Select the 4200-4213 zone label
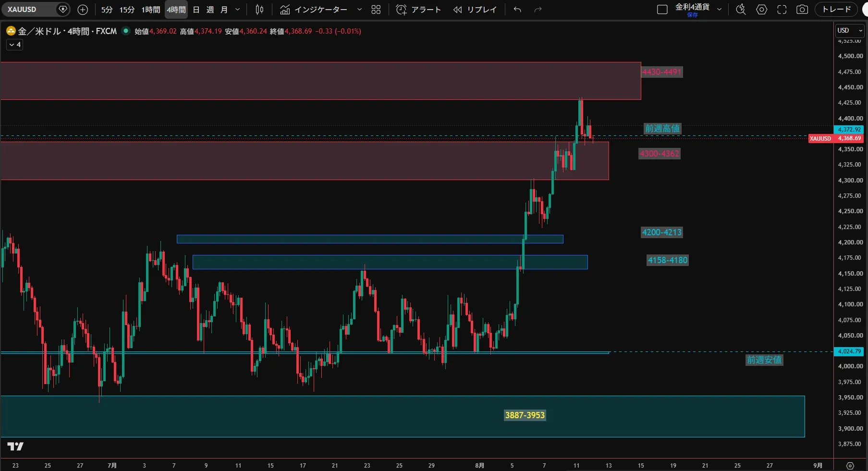 [661, 232]
